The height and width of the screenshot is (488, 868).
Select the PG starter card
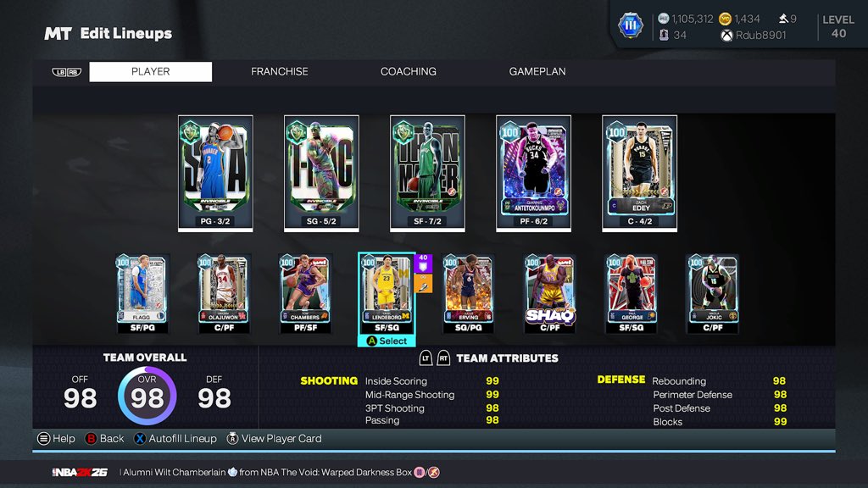coord(215,173)
